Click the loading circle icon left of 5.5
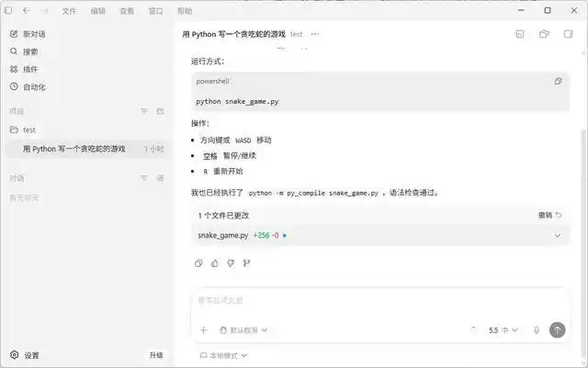 [473, 329]
